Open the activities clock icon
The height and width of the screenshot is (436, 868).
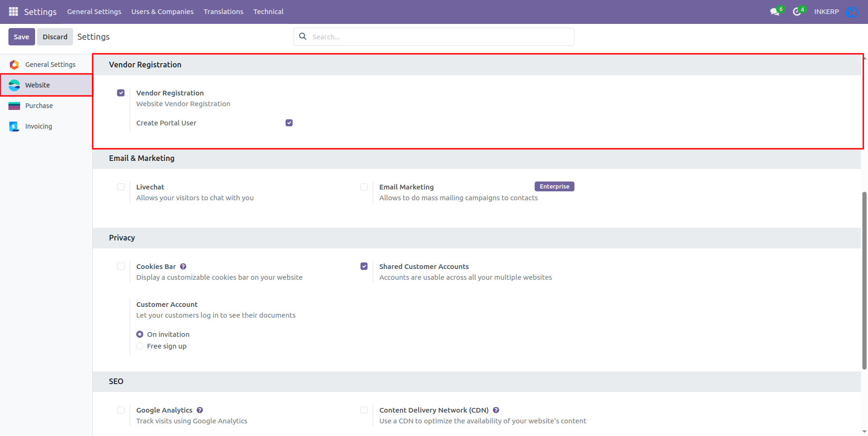[796, 12]
